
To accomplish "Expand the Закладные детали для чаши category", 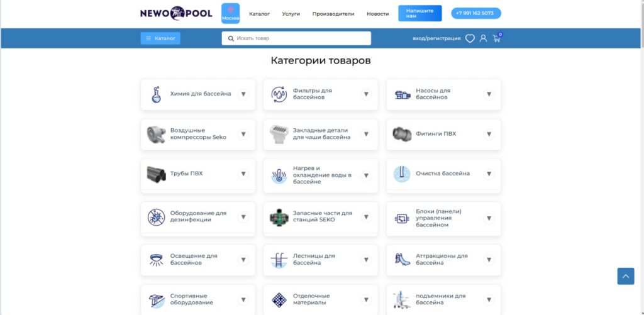I will pos(366,135).
